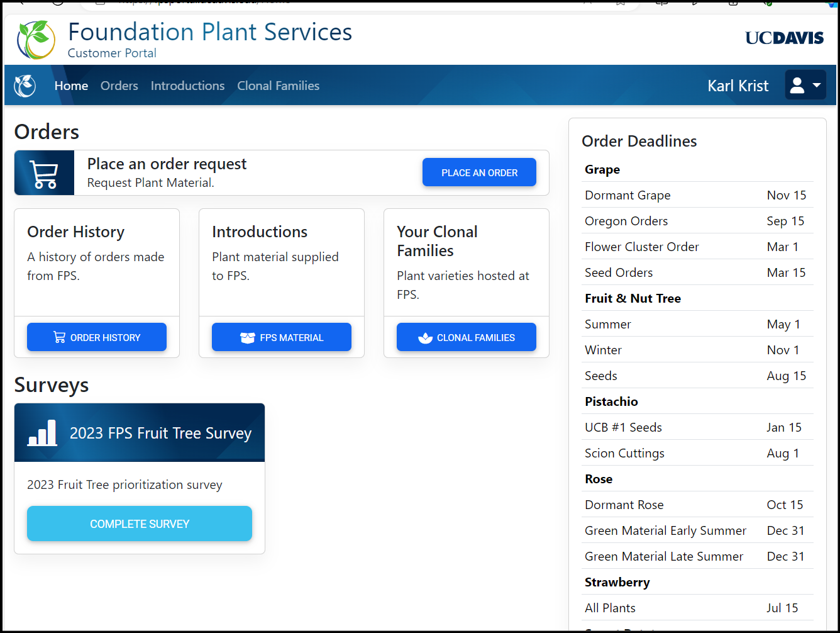Image resolution: width=840 pixels, height=633 pixels.
Task: Open Clonal Families in navigation bar
Action: (278, 86)
